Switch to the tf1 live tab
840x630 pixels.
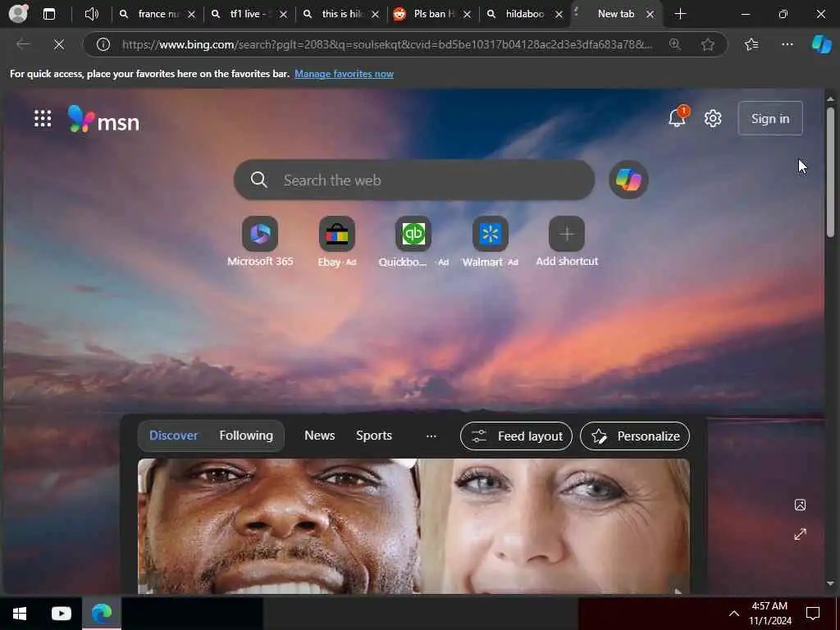(x=250, y=14)
